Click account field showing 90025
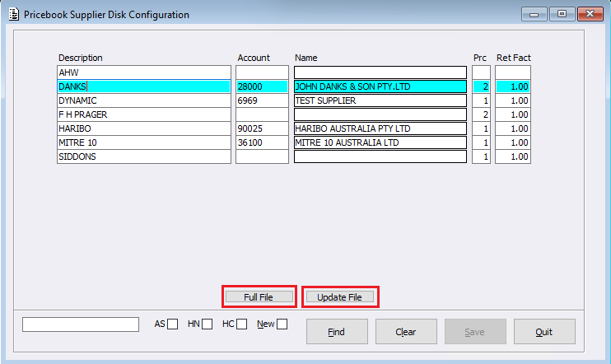611x364 pixels. coord(262,128)
